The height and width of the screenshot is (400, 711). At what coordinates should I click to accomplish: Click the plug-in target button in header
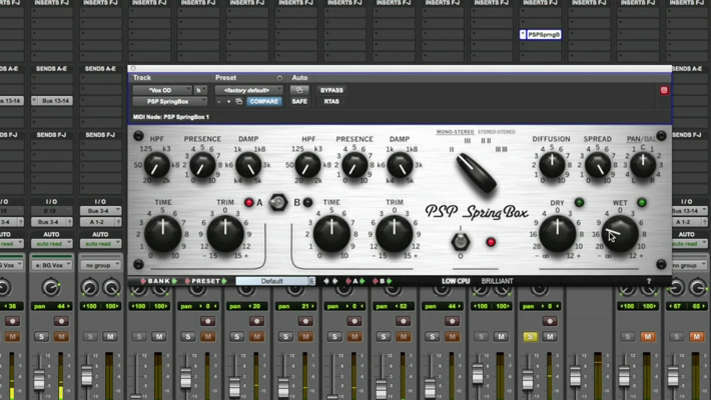tap(664, 90)
